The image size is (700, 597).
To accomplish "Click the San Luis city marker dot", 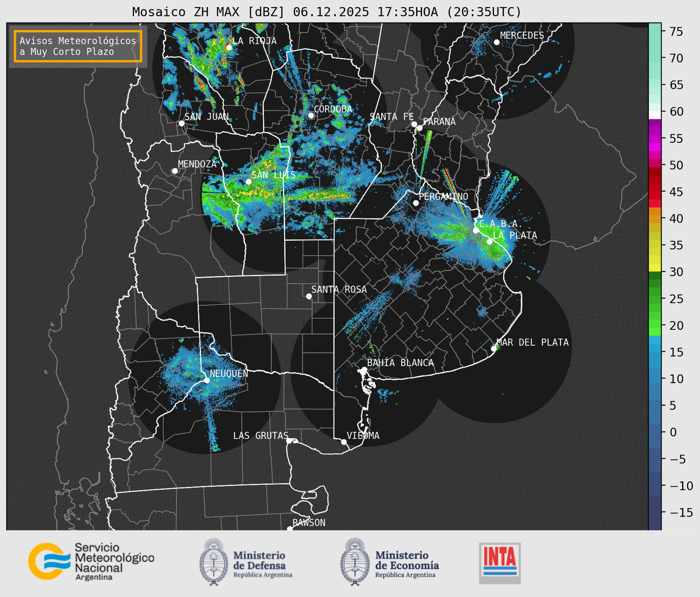I will tap(249, 181).
